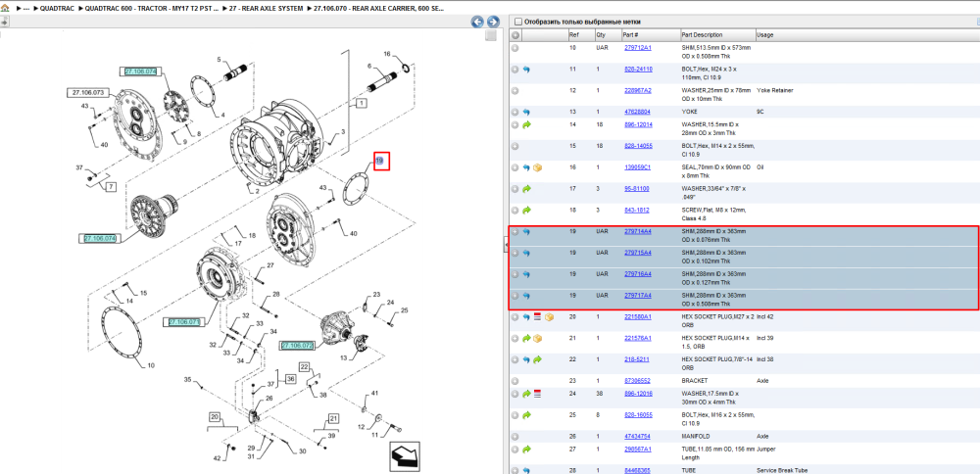Select callout number 10 in the diagram
The width and height of the screenshot is (980, 474).
tap(151, 366)
